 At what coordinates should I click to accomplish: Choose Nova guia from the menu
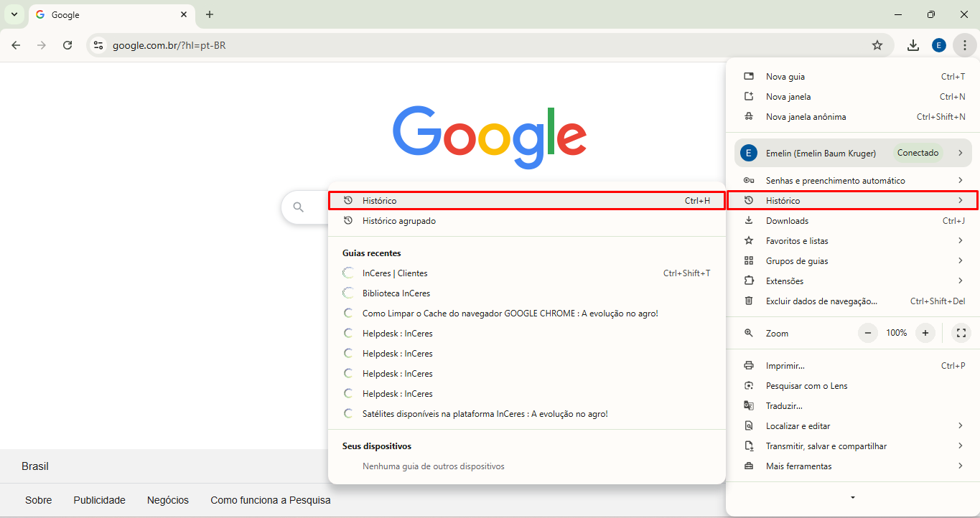pos(853,77)
